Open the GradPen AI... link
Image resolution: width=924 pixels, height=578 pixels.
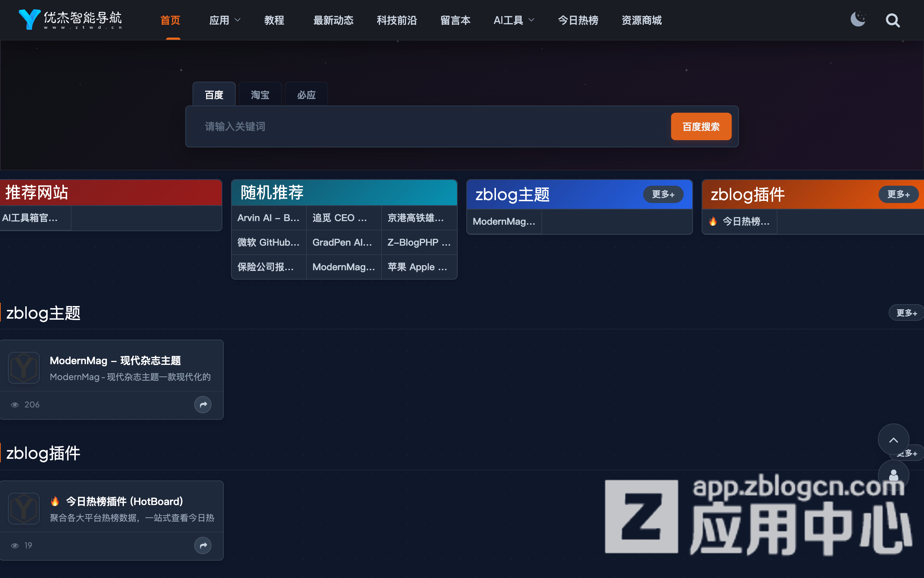342,242
